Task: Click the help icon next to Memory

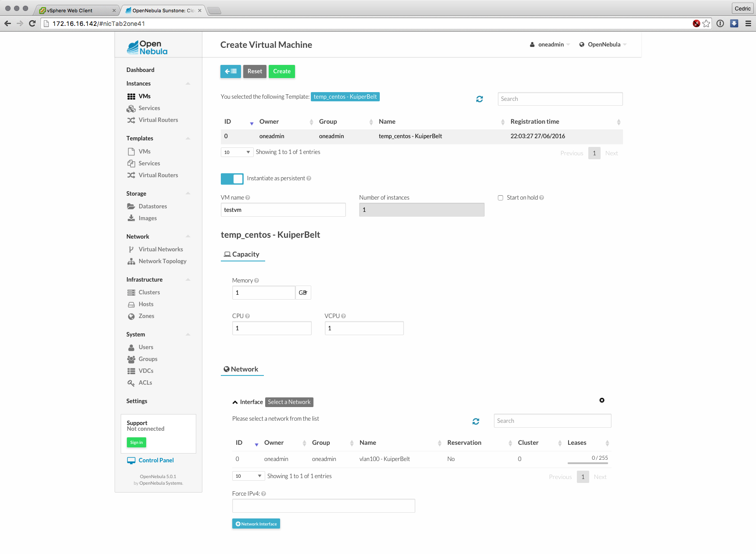Action: pyautogui.click(x=257, y=281)
